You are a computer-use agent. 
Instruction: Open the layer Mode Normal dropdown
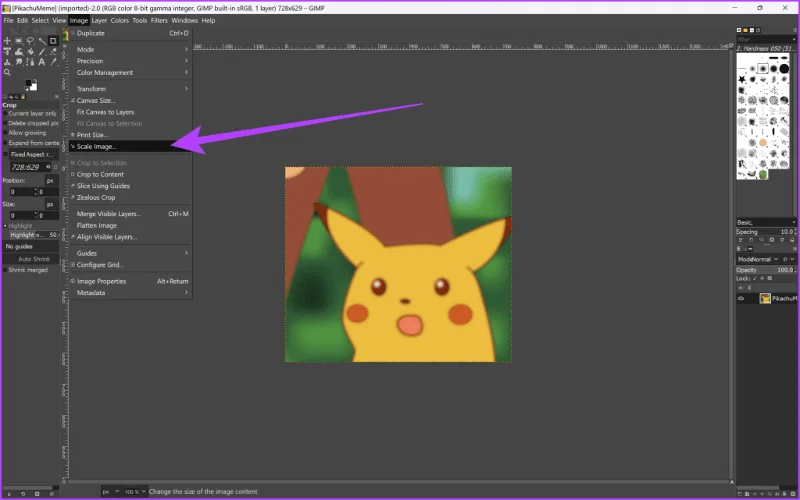(758, 259)
